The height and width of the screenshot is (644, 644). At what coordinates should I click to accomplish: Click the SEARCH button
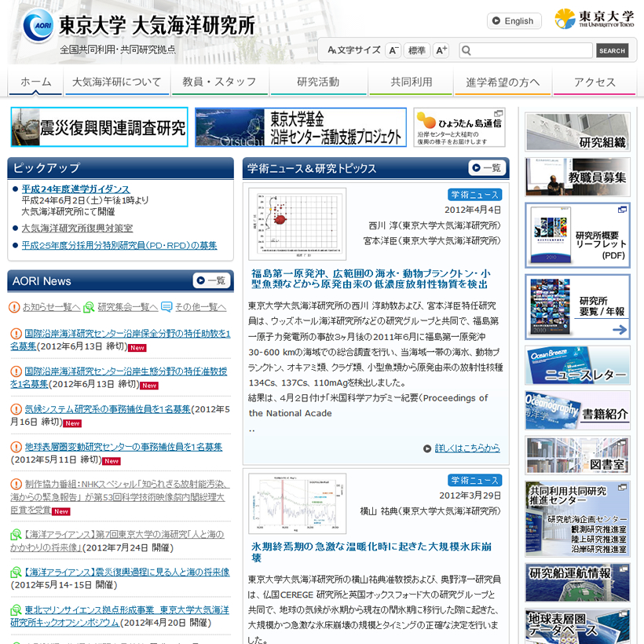pyautogui.click(x=612, y=50)
